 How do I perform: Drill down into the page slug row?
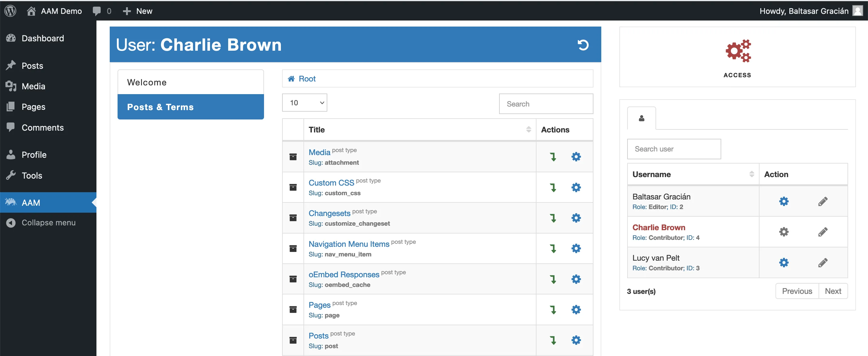click(x=553, y=310)
